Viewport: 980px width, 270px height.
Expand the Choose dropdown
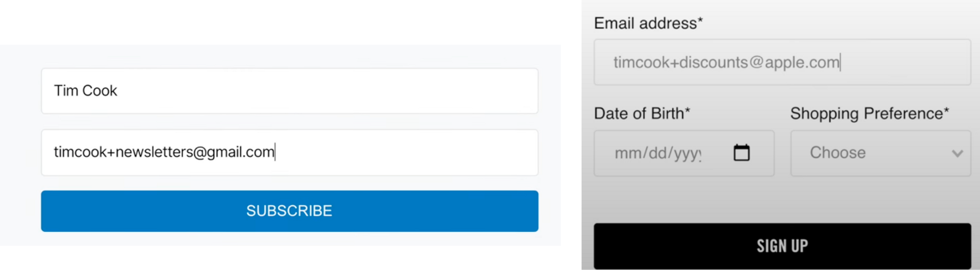pos(881,153)
